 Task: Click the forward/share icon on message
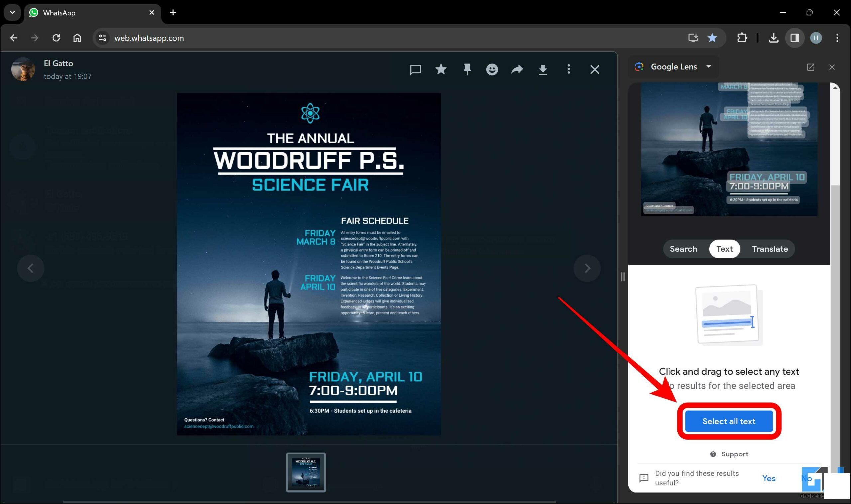point(517,69)
